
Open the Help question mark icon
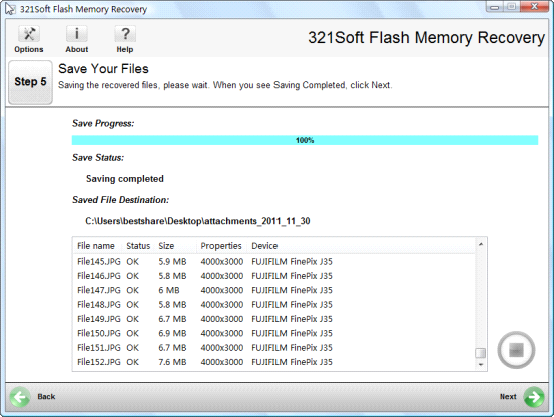tap(125, 34)
